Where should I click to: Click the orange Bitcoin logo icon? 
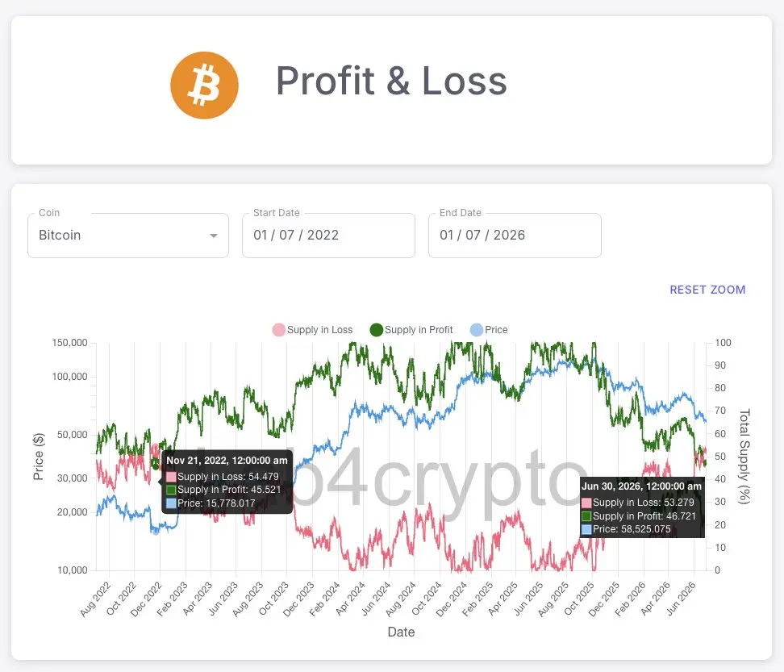pos(204,85)
